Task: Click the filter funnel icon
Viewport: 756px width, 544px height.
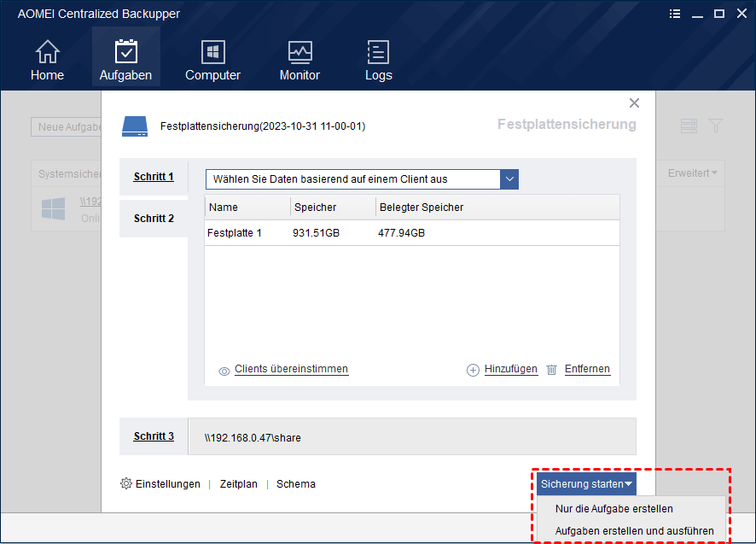Action: click(x=716, y=126)
